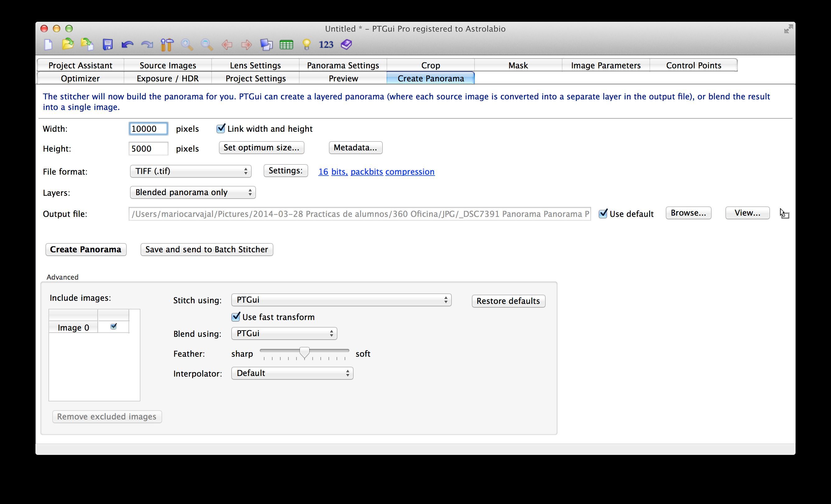Screen dimensions: 831x504
Task: Click the Feather slider handle
Action: click(304, 352)
